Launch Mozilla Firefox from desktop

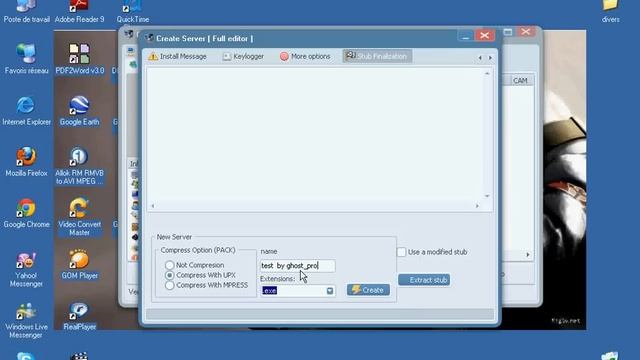tap(27, 162)
